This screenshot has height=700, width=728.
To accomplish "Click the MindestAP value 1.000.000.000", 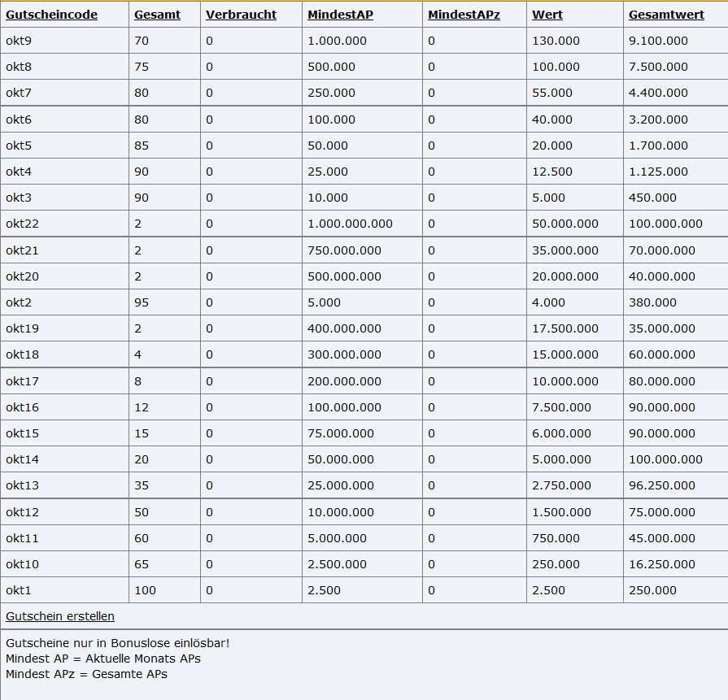I will click(350, 224).
